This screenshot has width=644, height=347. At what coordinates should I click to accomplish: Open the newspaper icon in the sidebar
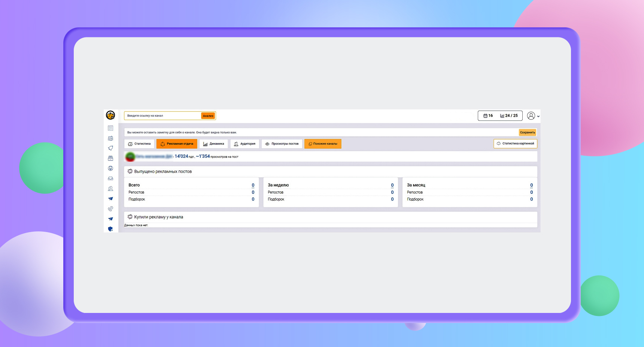[110, 138]
